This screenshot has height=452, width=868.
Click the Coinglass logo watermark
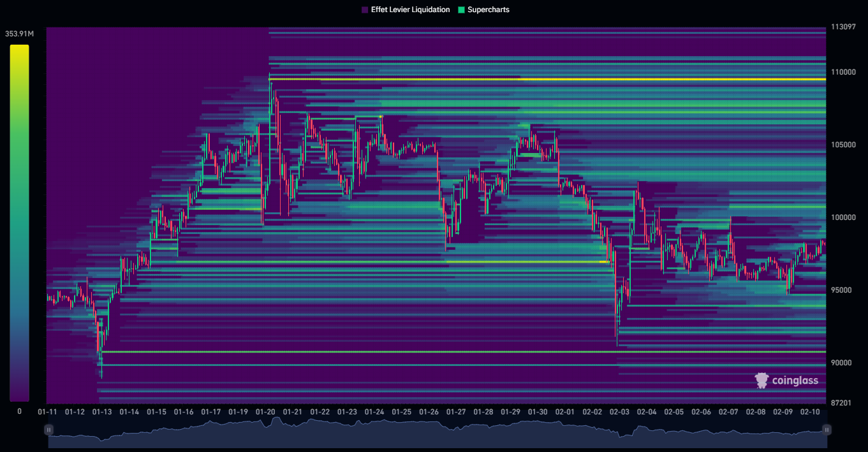point(786,381)
